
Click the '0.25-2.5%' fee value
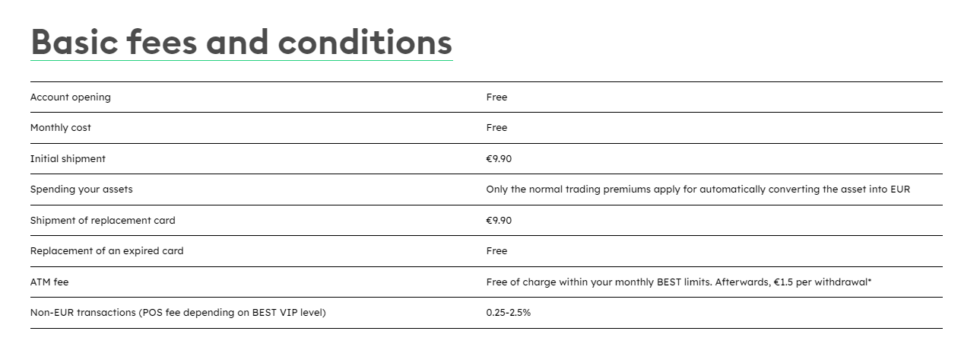click(x=508, y=313)
